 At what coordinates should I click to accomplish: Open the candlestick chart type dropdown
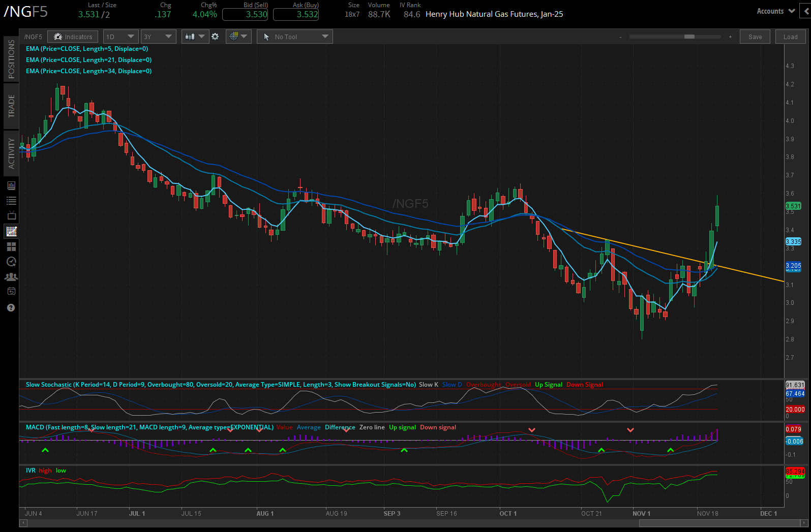tap(195, 37)
